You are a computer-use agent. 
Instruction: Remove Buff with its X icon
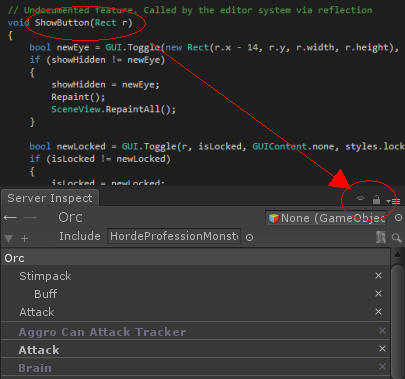tap(378, 294)
